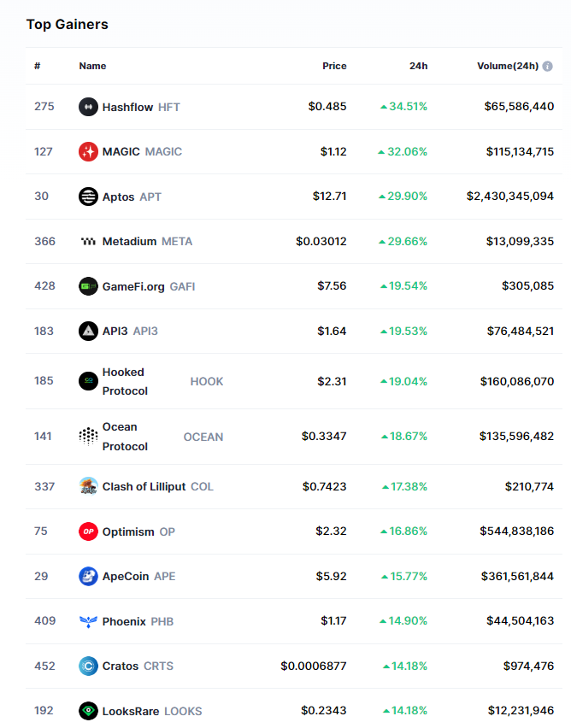
Task: Click the Metadium META logo icon
Action: (x=88, y=241)
